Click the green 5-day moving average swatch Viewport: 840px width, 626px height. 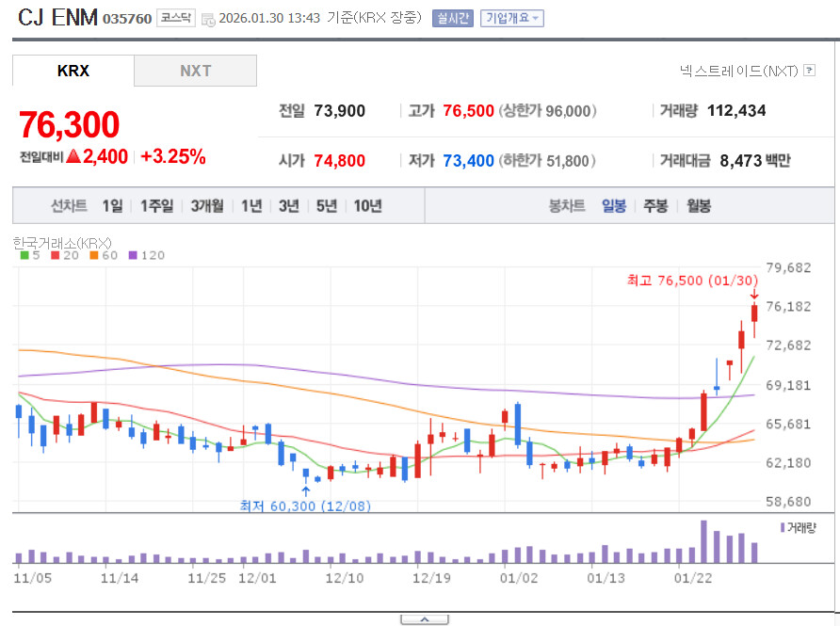coord(24,255)
